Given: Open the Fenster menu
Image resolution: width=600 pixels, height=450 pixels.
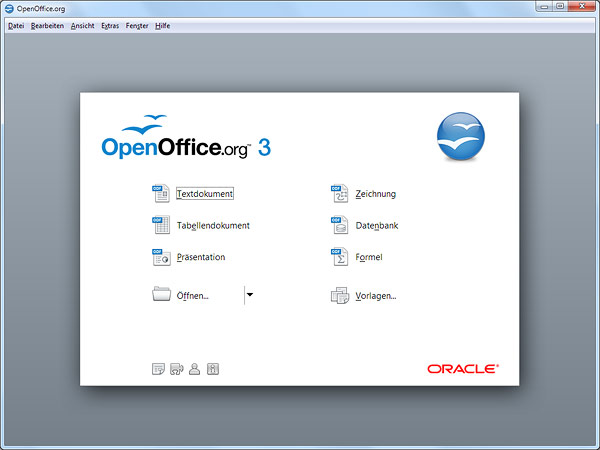Looking at the screenshot, I should coord(137,26).
